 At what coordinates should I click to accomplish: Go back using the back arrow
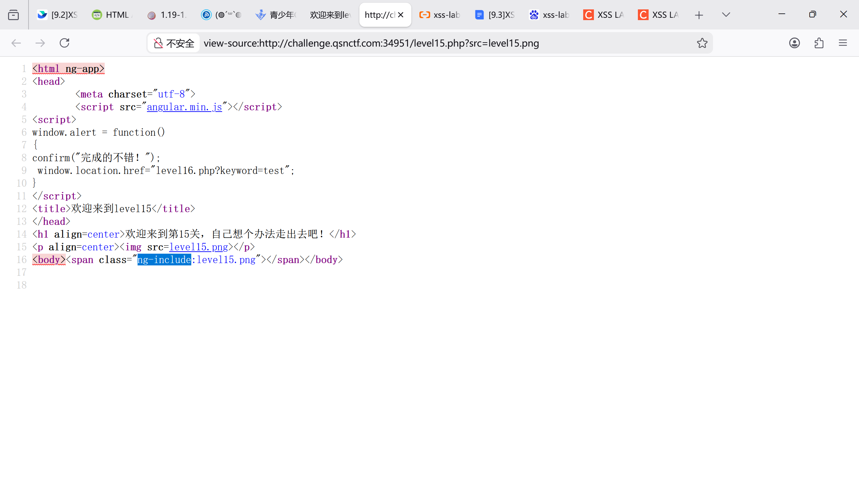click(16, 43)
